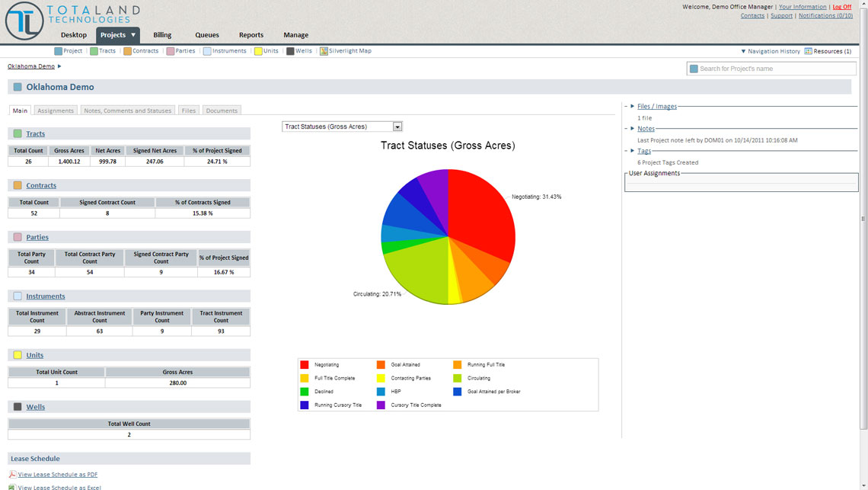Click the Instruments toolbar icon

pos(207,51)
